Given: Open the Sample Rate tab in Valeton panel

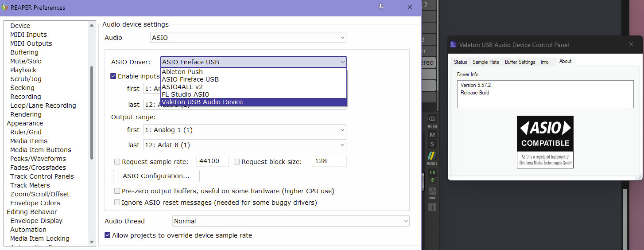Looking at the screenshot, I should pos(486,62).
